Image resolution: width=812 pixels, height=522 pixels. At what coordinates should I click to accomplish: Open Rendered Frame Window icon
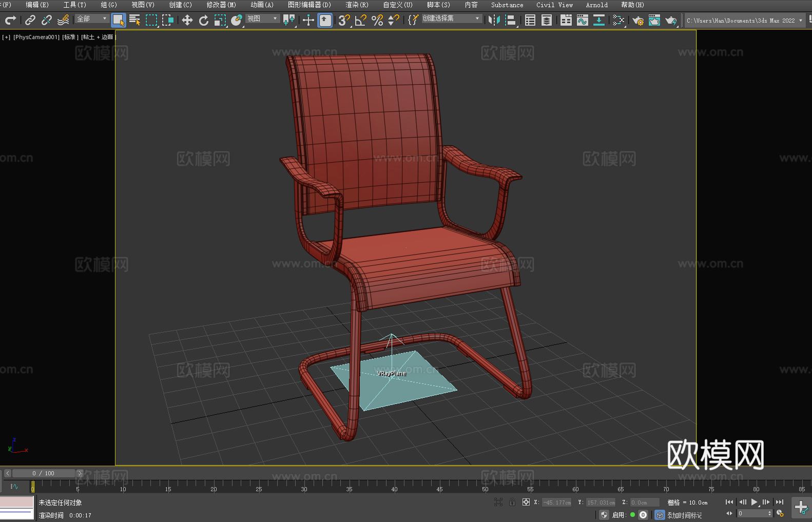click(x=654, y=20)
